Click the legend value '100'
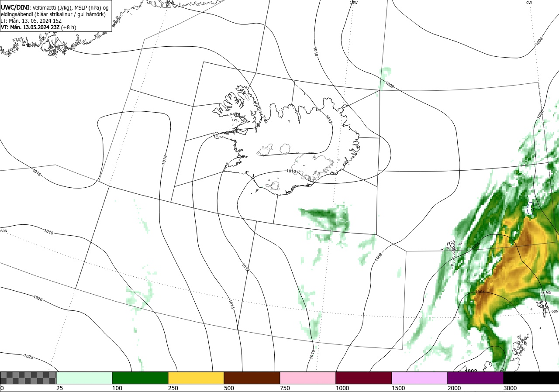 pos(117,388)
